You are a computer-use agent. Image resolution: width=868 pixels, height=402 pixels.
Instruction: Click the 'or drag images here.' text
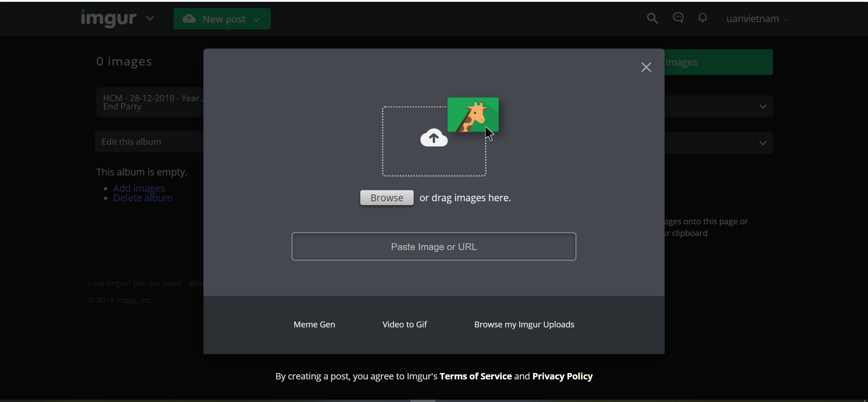pos(465,198)
